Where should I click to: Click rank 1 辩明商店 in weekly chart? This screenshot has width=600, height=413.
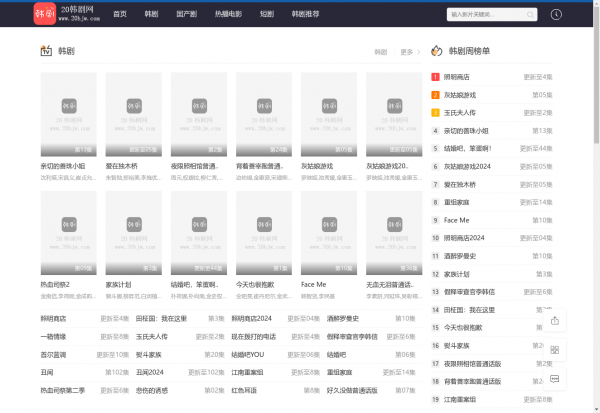[x=458, y=77]
